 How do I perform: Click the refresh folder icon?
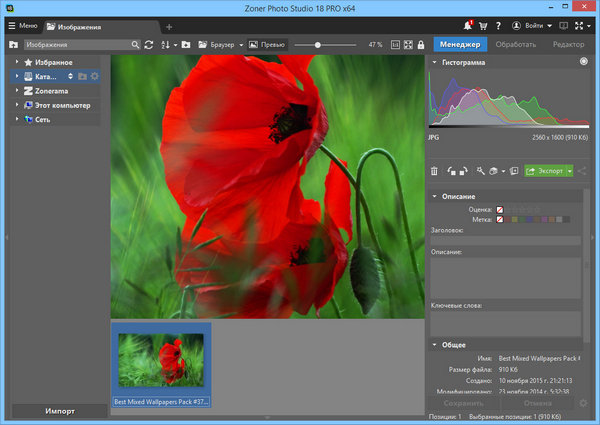point(149,45)
